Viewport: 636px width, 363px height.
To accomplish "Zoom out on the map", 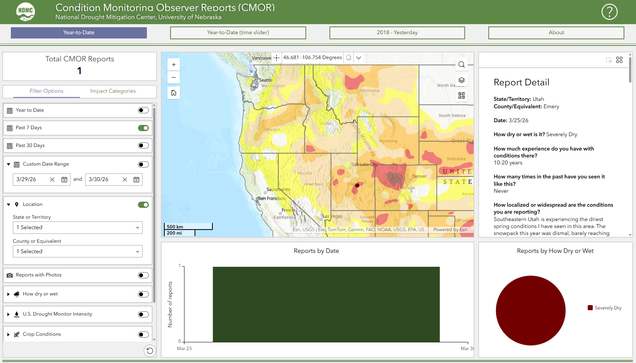I will coord(174,77).
